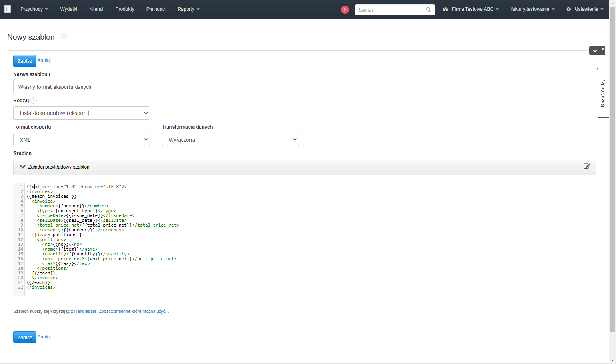Go to Wydatki in top navigation
This screenshot has width=616, height=364.
coord(68,9)
